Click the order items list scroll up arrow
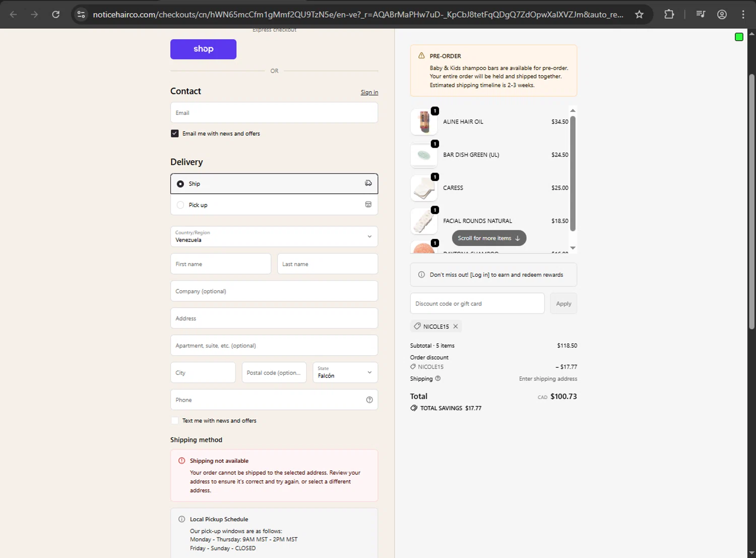Screen dimensions: 756x558 pyautogui.click(x=573, y=110)
